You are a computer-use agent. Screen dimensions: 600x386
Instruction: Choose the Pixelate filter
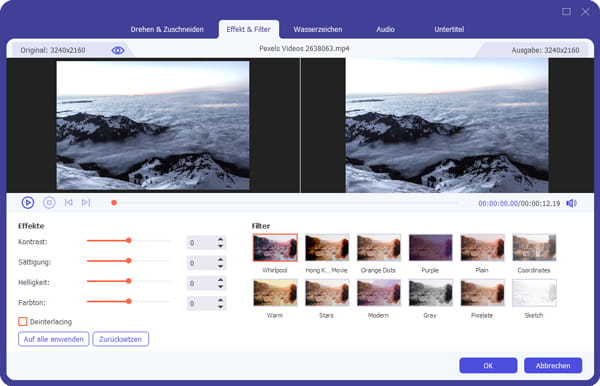(482, 293)
